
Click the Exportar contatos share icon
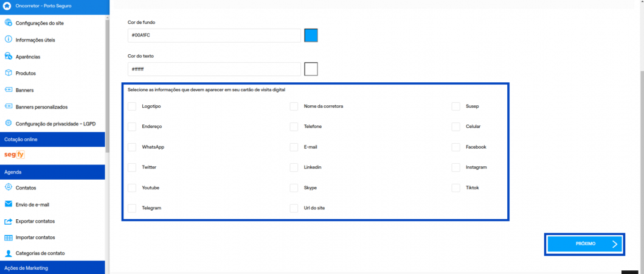(9, 221)
